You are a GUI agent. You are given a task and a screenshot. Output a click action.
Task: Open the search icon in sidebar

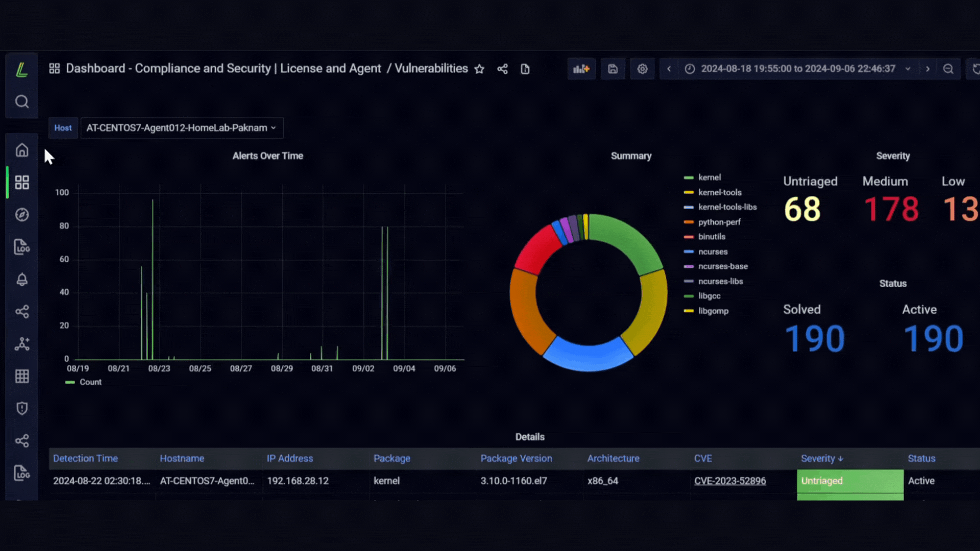click(x=21, y=102)
